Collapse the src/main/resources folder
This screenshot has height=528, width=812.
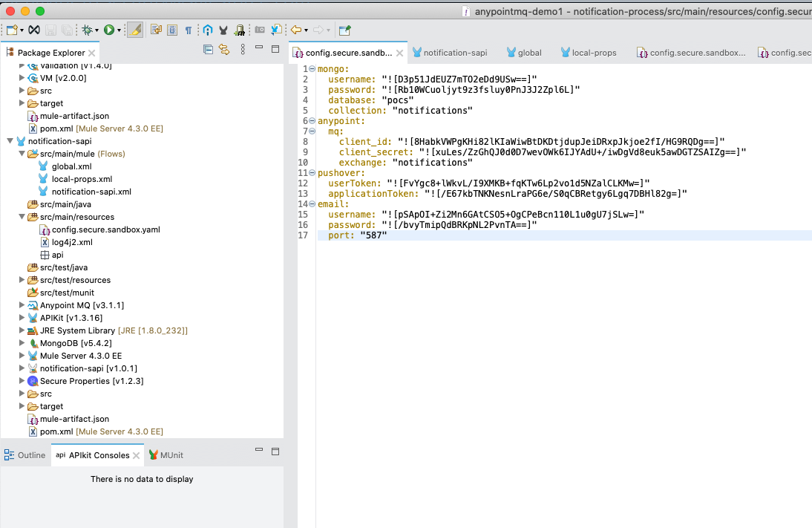(22, 217)
